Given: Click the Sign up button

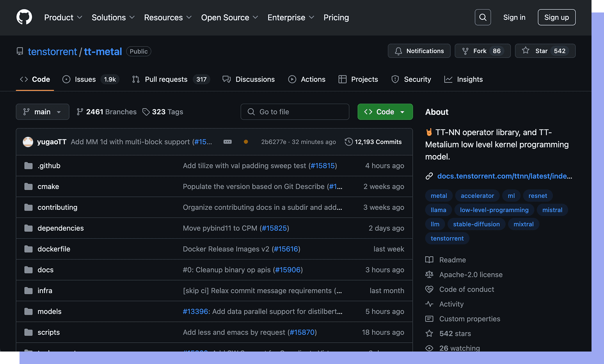Looking at the screenshot, I should click(556, 18).
